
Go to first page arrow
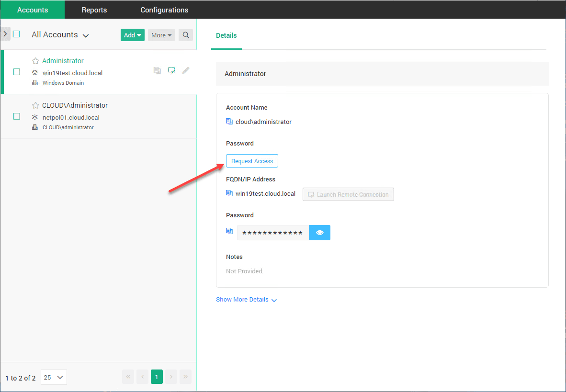point(128,377)
